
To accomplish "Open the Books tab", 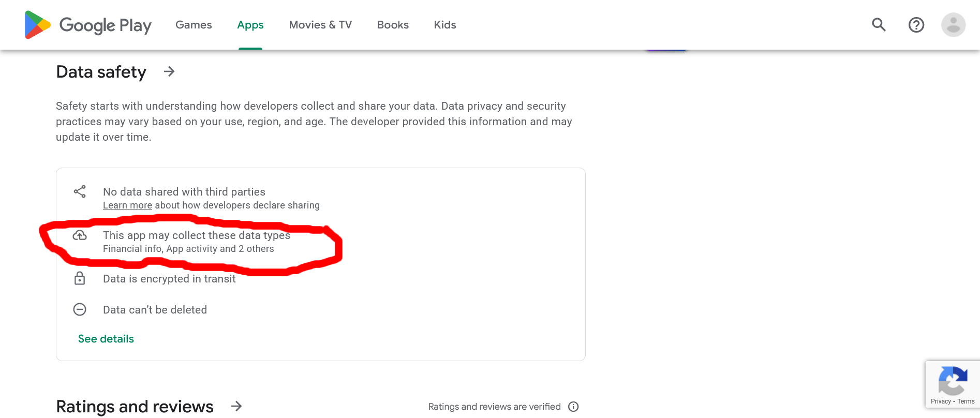I will (393, 25).
